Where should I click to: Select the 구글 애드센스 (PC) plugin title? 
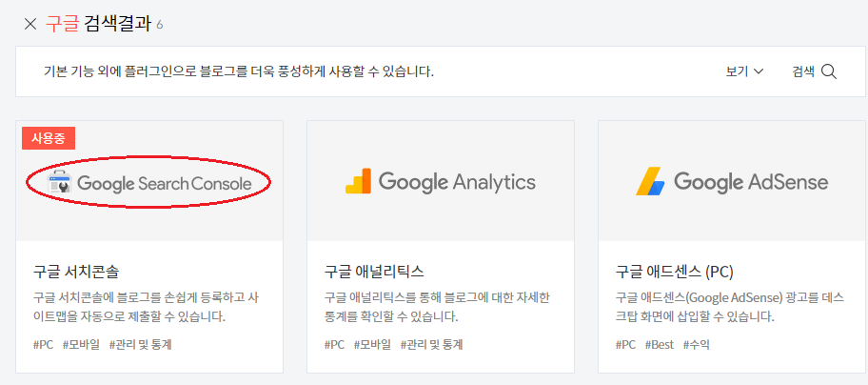[674, 272]
